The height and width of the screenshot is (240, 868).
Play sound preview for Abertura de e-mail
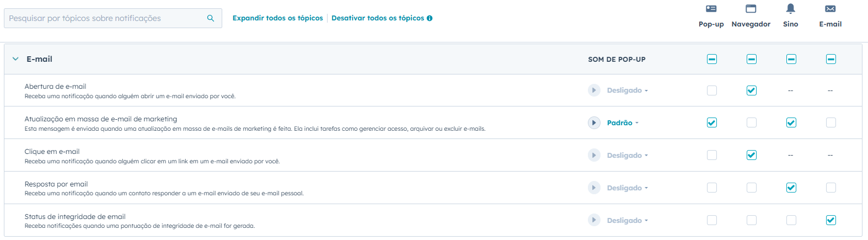pos(594,90)
